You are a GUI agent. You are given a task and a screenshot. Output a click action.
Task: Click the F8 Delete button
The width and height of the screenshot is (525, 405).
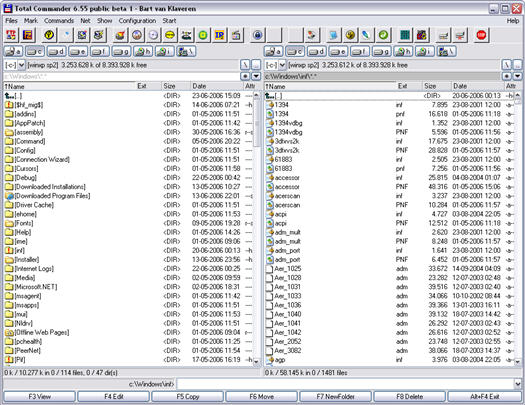click(x=409, y=397)
